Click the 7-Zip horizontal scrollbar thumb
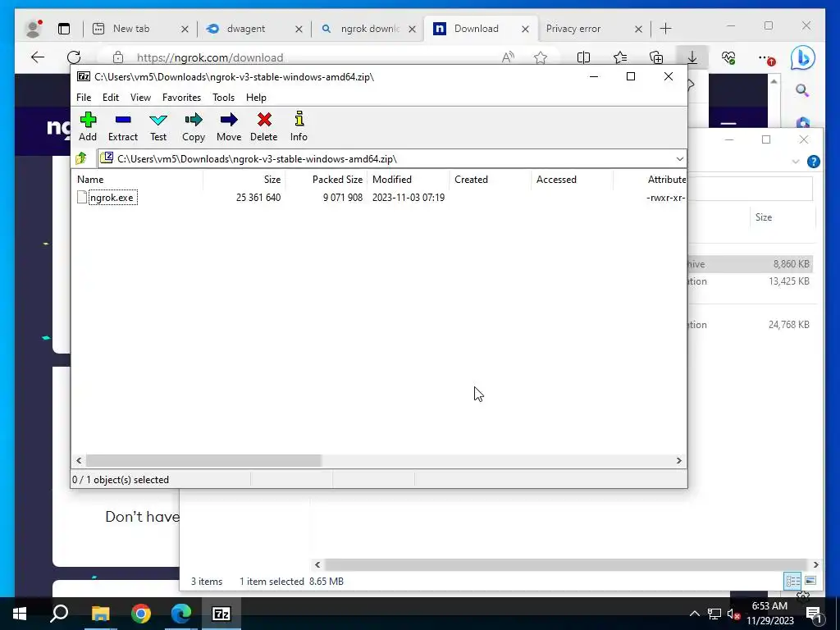The image size is (840, 630). click(203, 461)
